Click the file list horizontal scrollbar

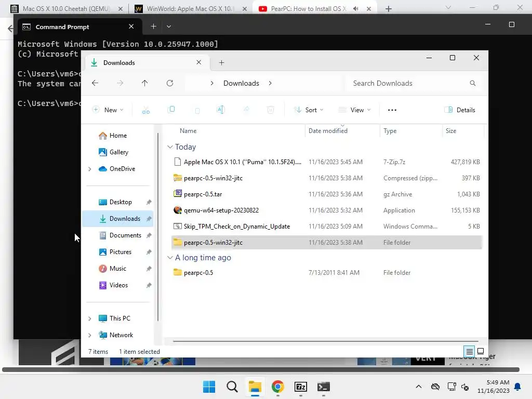click(x=326, y=341)
